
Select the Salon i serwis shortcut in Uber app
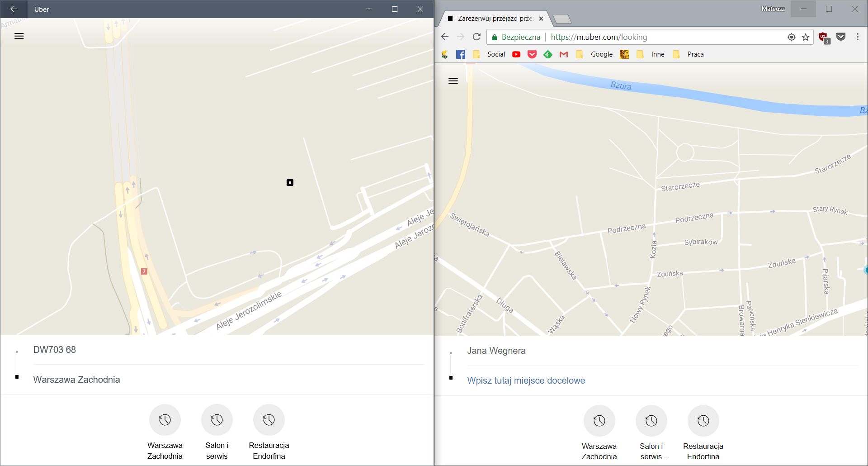click(x=217, y=420)
